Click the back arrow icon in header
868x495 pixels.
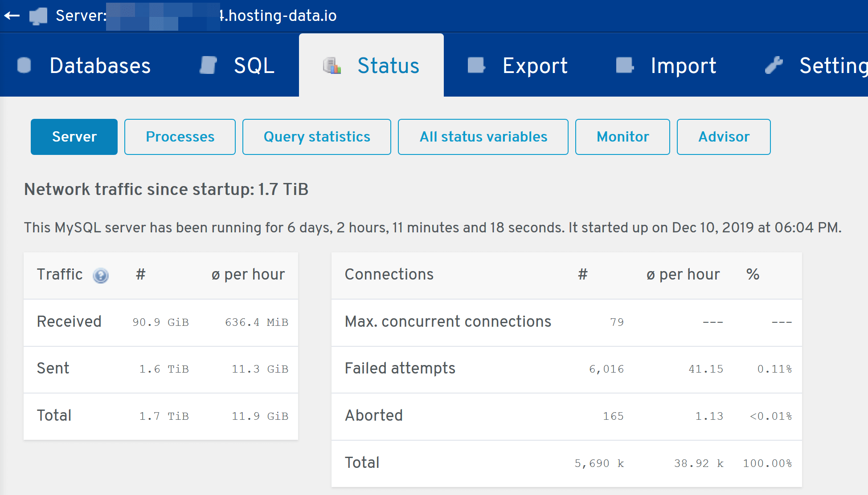(12, 16)
